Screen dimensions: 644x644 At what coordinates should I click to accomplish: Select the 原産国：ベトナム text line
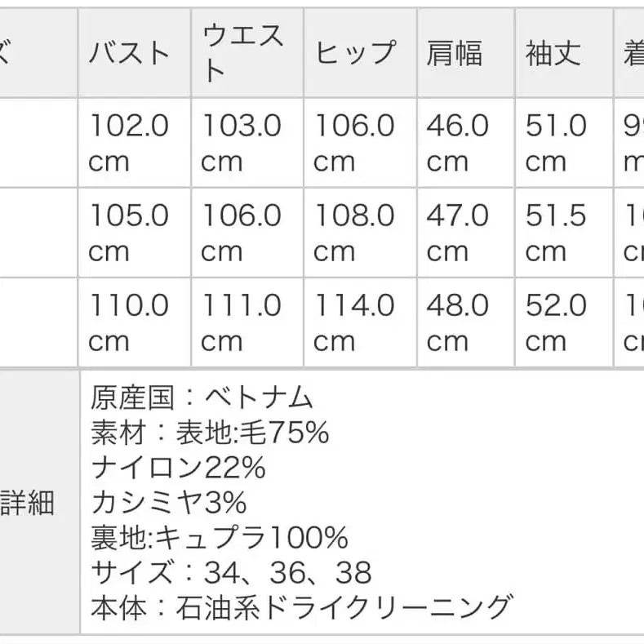pos(202,398)
